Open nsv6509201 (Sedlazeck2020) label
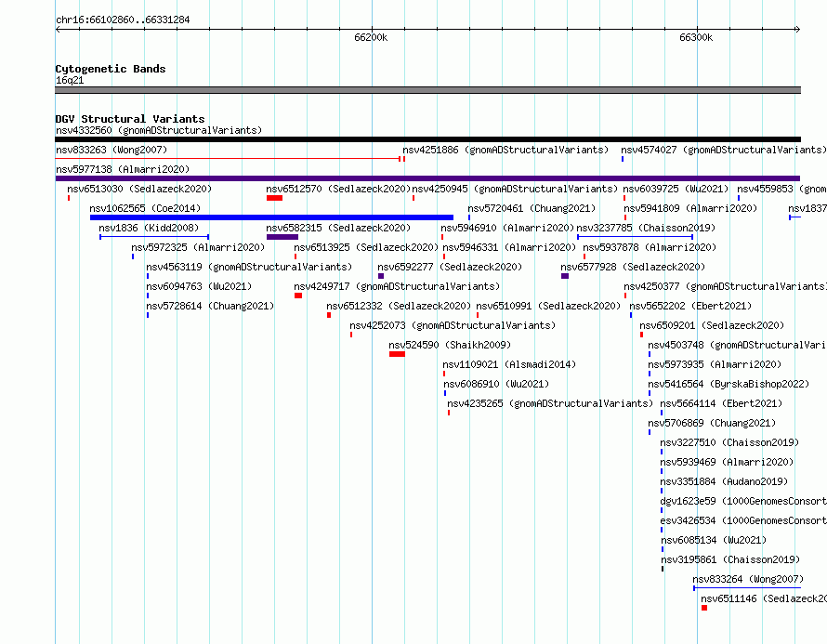The height and width of the screenshot is (644, 827). coord(712,325)
